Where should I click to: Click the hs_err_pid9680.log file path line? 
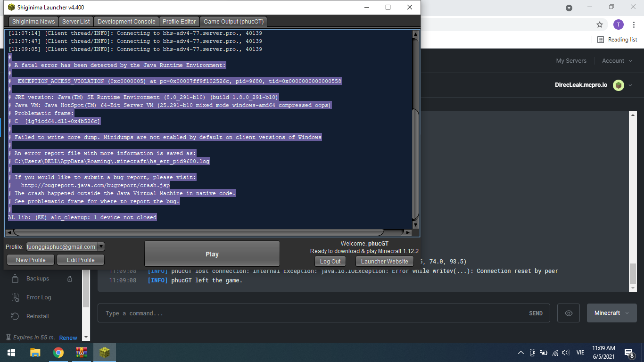109,161
